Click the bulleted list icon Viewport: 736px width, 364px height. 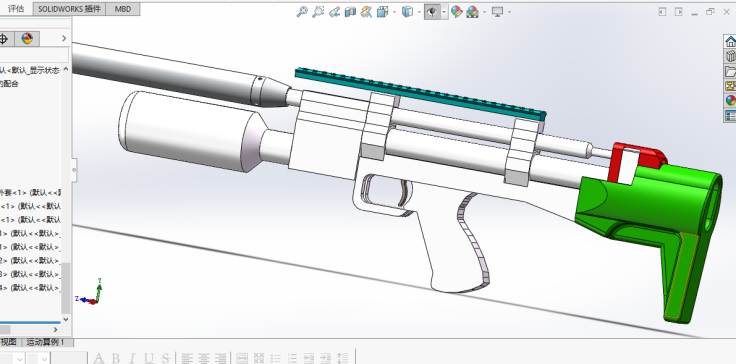(276, 358)
